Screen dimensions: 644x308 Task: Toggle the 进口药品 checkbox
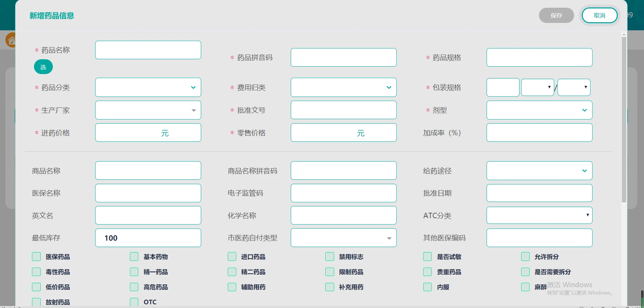click(231, 256)
